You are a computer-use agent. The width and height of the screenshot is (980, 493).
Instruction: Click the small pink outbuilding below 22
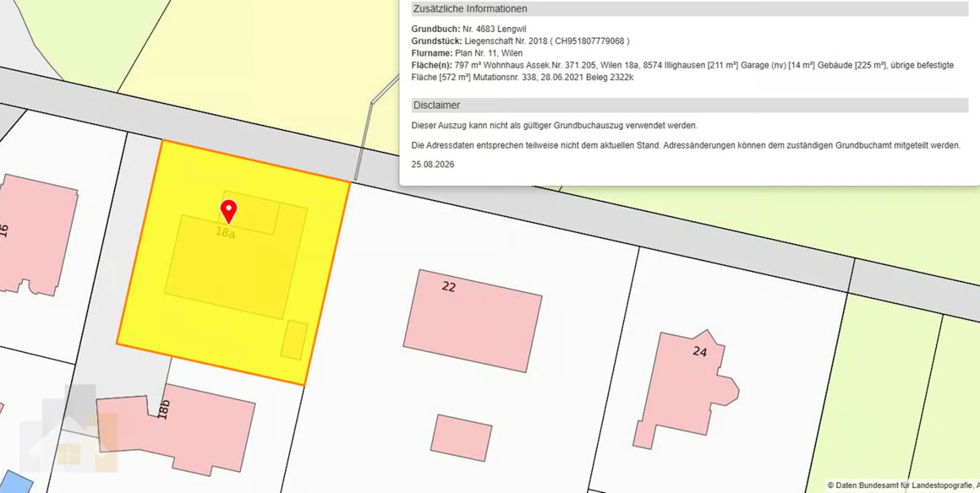pyautogui.click(x=461, y=438)
